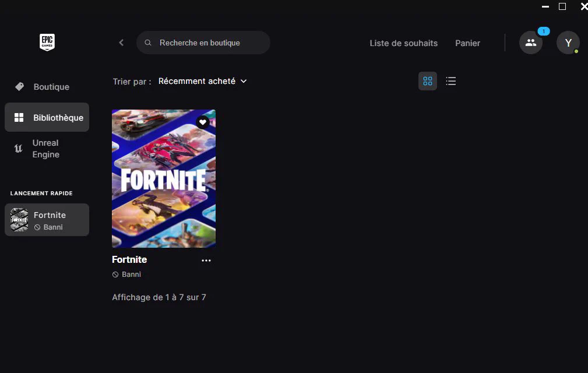The height and width of the screenshot is (373, 588).
Task: Click the LANCEMENT RAPIDE heading
Action: pos(41,193)
